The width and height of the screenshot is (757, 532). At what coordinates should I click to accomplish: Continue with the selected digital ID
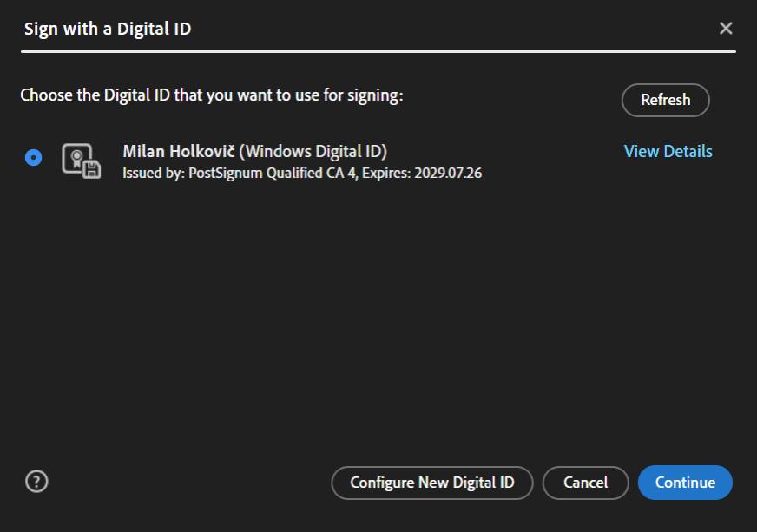[x=685, y=483]
